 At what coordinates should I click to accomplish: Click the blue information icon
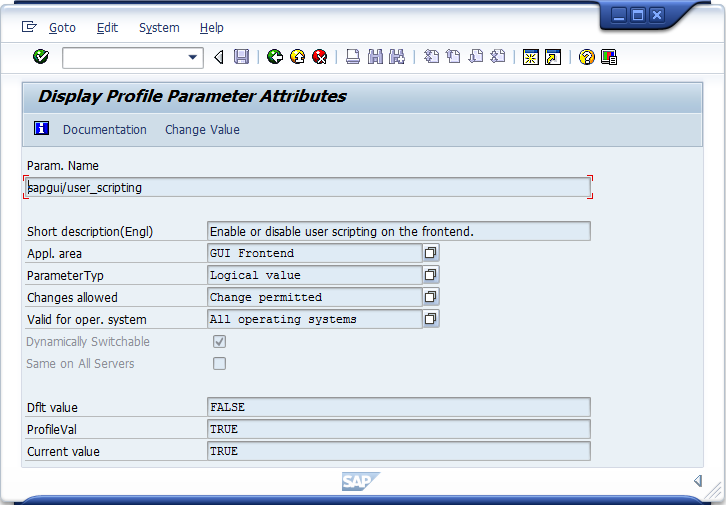41,129
